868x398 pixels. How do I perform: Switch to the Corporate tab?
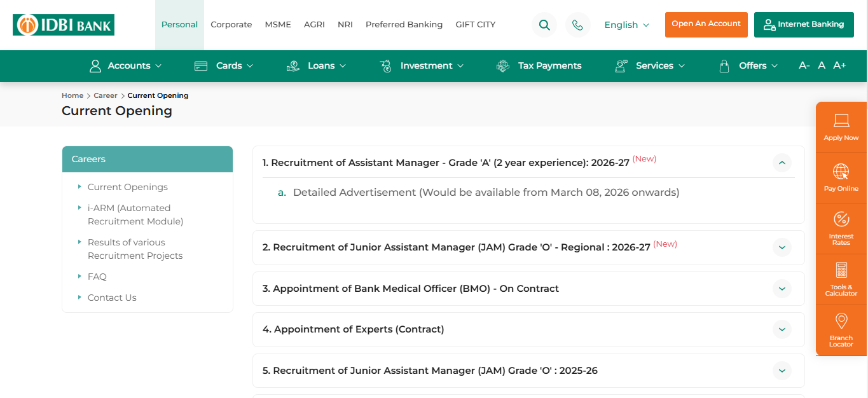tap(231, 25)
